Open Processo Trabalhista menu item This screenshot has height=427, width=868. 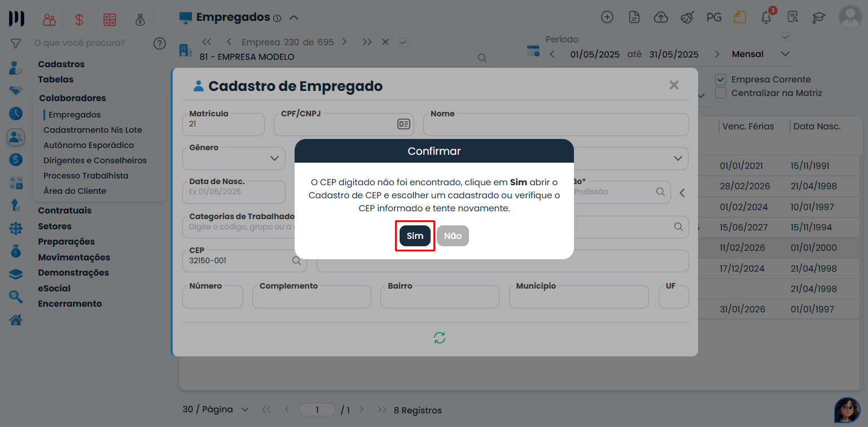point(86,176)
